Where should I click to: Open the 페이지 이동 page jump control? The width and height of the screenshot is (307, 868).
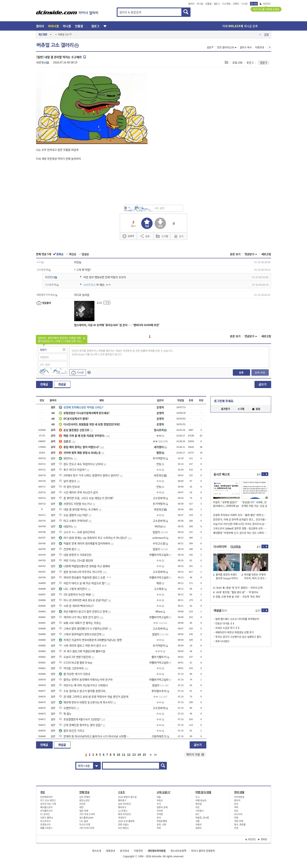point(196,755)
